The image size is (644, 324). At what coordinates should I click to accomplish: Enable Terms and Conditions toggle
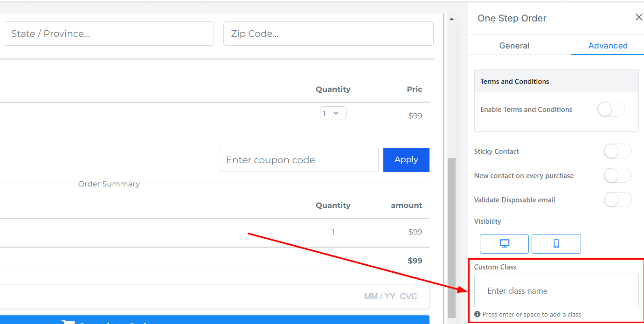(x=611, y=110)
